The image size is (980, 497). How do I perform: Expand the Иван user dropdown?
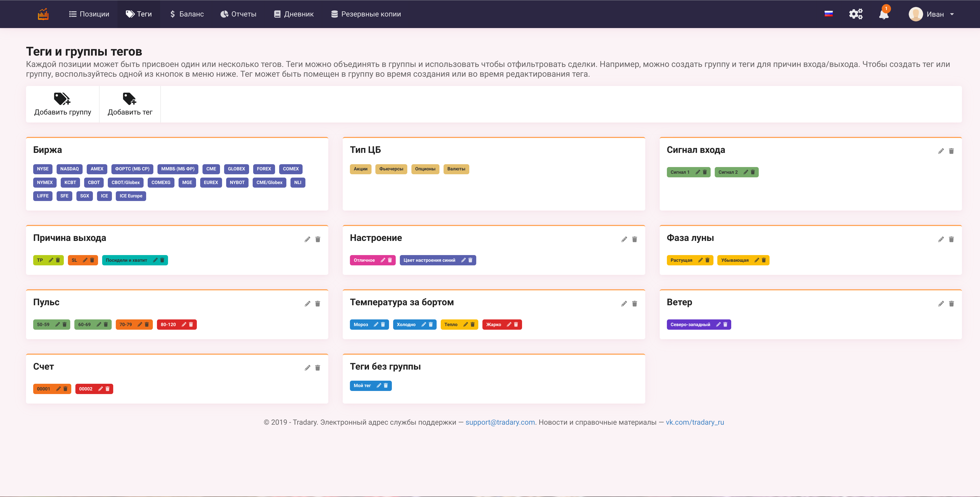(x=935, y=14)
